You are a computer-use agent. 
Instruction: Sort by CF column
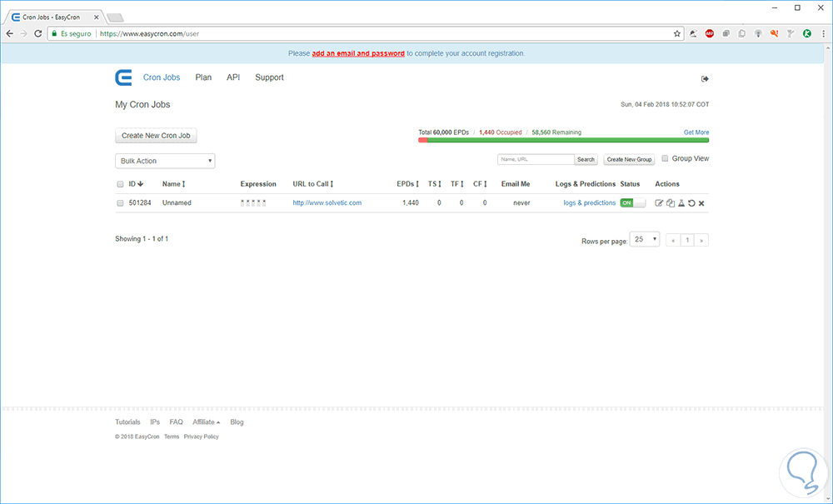click(481, 184)
